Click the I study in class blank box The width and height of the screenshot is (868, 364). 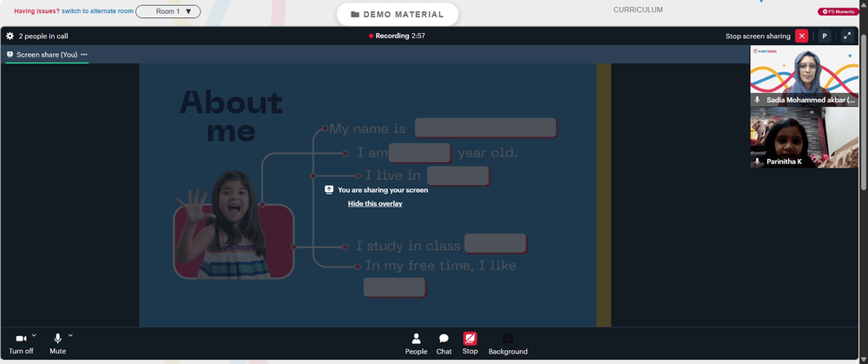495,243
